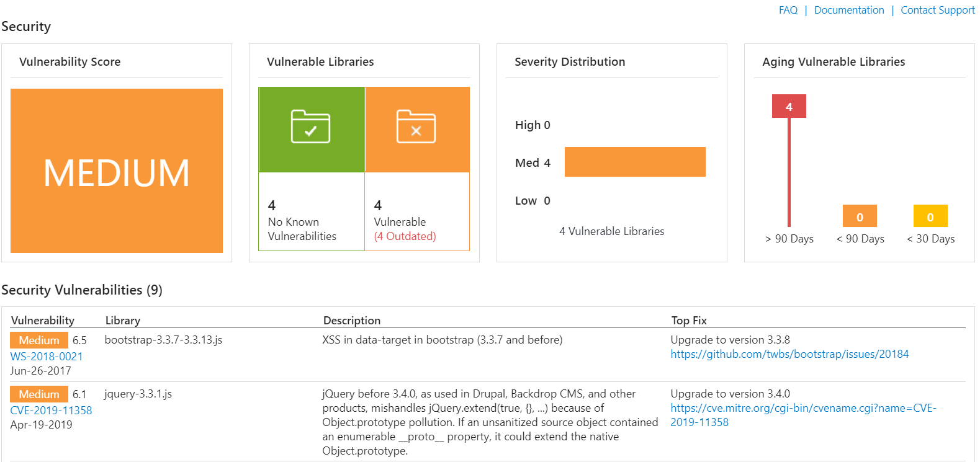
Task: Click the red (4 Outdated) text
Action: coord(405,236)
